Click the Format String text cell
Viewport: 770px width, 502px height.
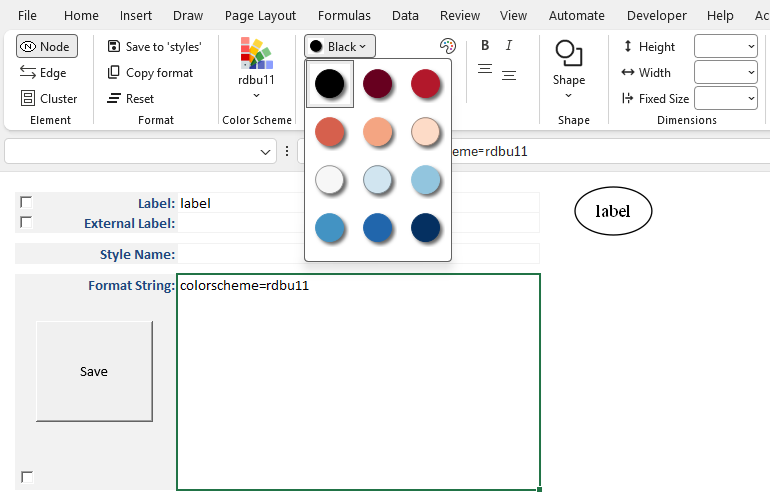[x=358, y=382]
